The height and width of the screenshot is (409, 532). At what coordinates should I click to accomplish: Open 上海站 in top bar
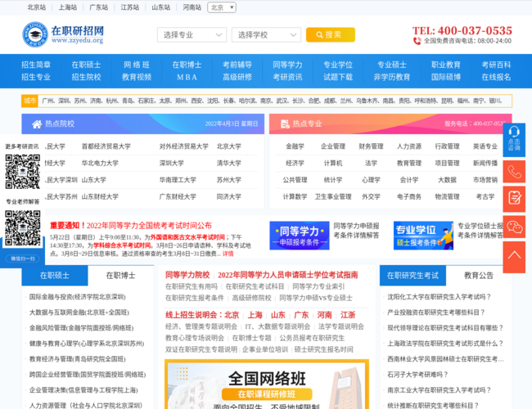(x=68, y=7)
